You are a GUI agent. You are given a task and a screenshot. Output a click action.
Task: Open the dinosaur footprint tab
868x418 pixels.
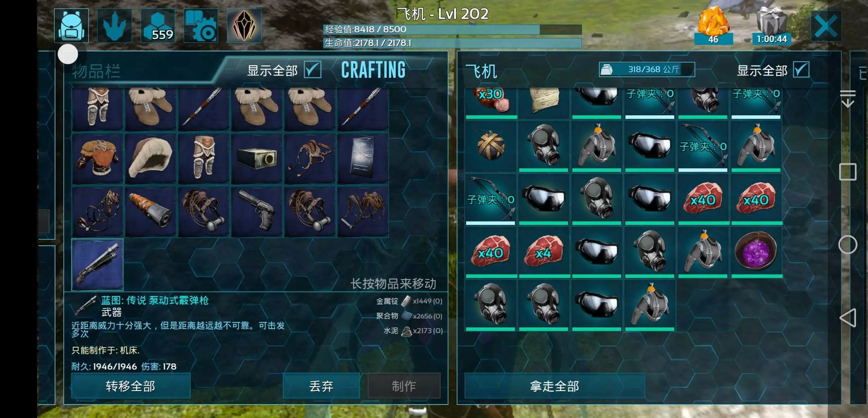point(114,26)
